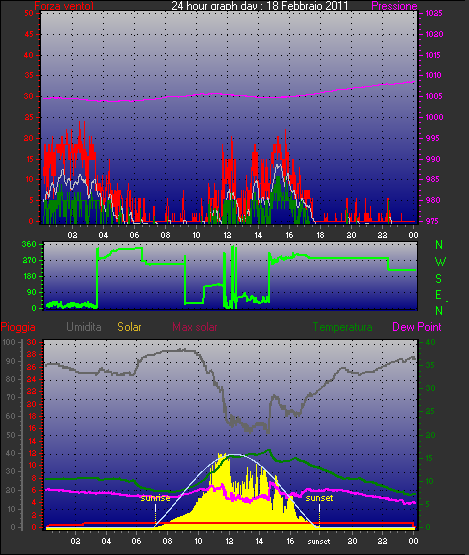Viewport: 469px width, 555px height.
Task: Click the Umidita legend label
Action: point(84,327)
